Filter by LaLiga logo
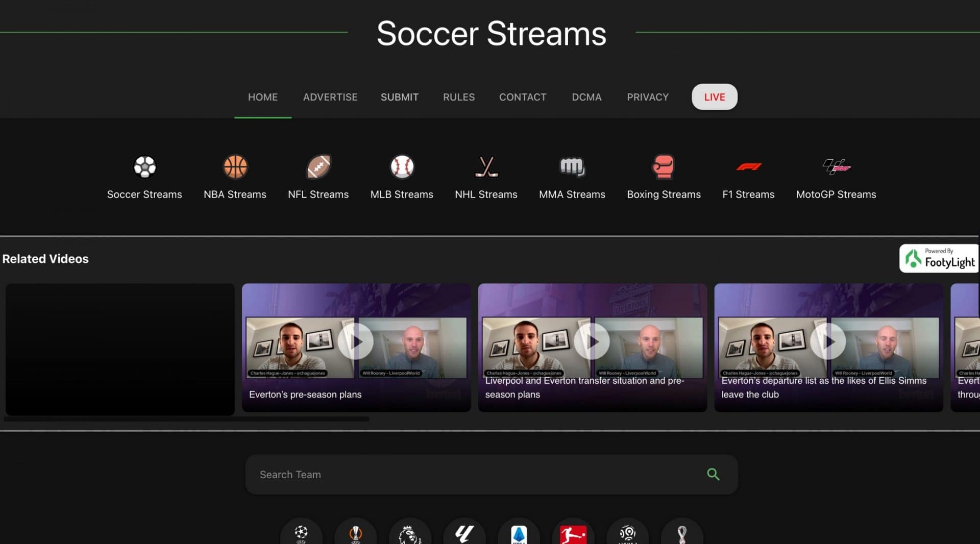Image resolution: width=980 pixels, height=544 pixels. [x=464, y=533]
